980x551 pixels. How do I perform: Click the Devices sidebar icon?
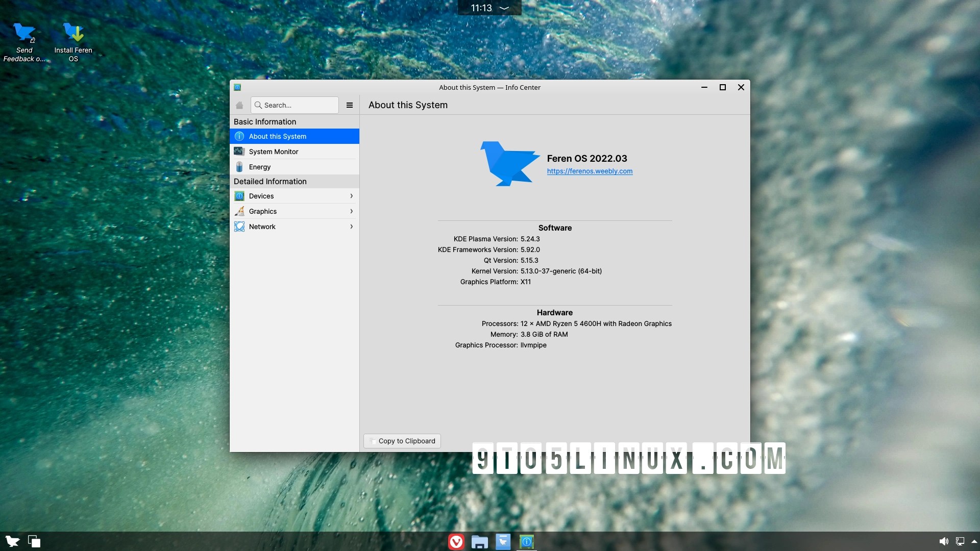[239, 196]
